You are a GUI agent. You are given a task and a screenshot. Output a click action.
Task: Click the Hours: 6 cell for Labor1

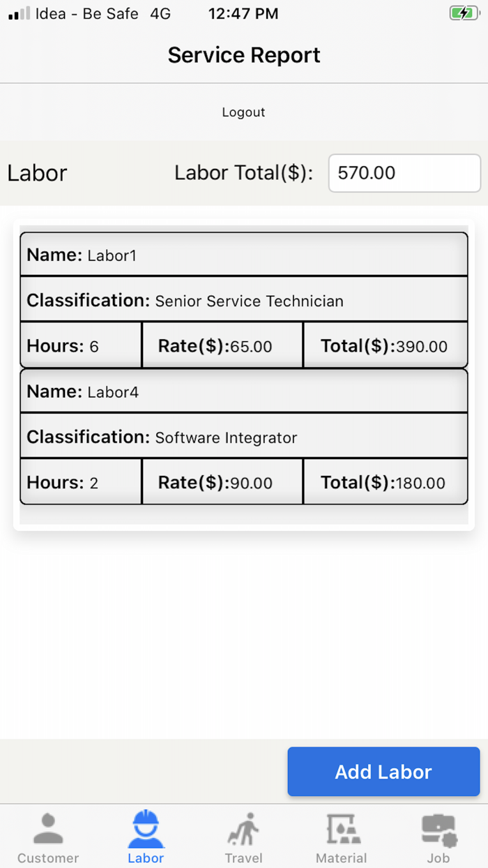click(x=80, y=345)
